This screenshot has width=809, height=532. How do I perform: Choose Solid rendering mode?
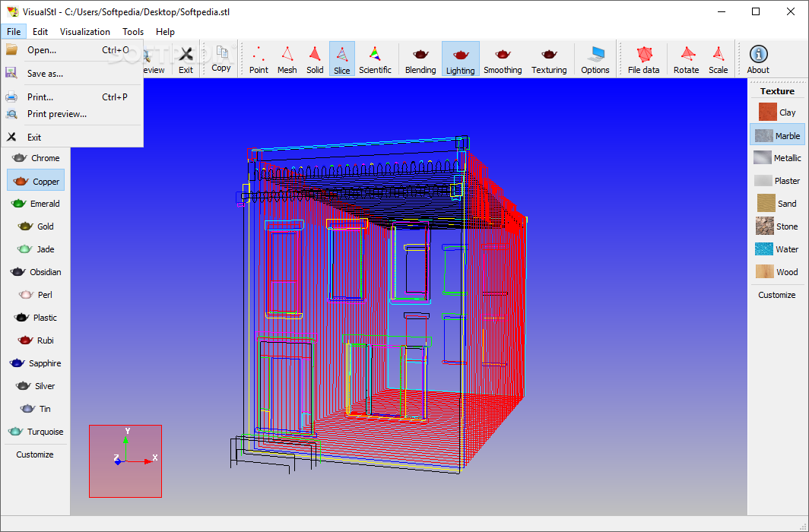(315, 59)
